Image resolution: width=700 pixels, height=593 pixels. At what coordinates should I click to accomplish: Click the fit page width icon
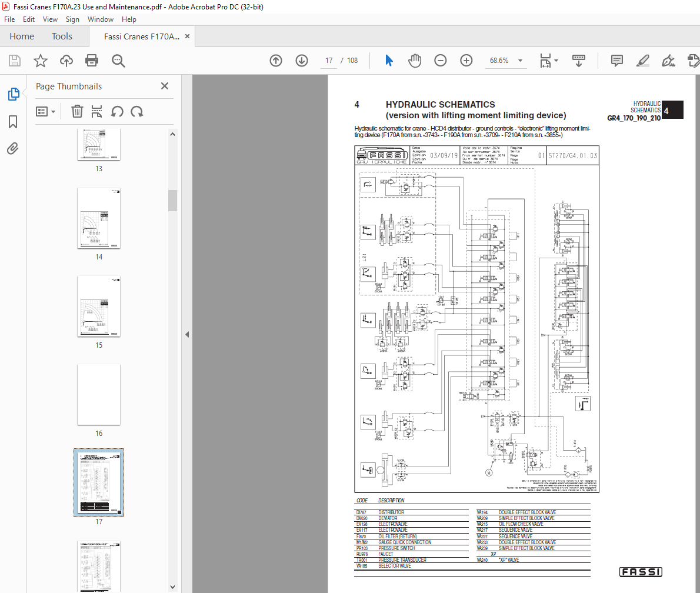click(545, 61)
